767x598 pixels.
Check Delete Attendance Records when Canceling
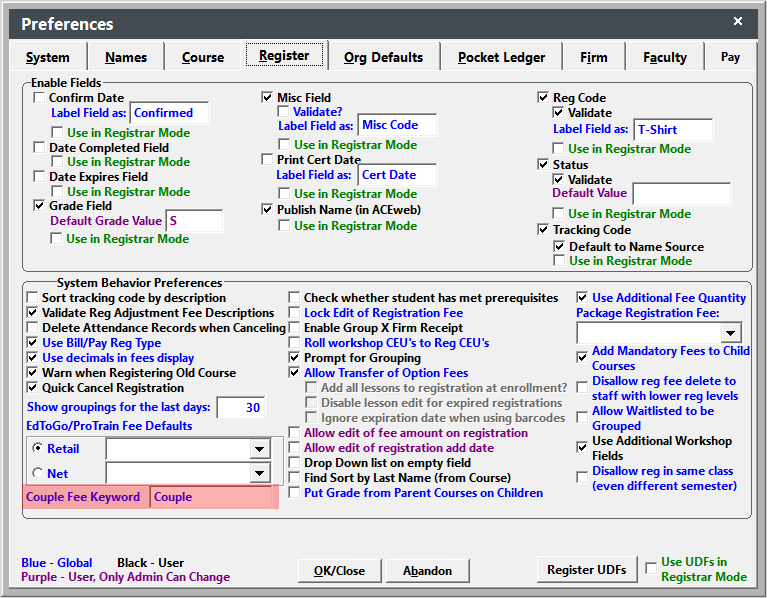tap(32, 328)
